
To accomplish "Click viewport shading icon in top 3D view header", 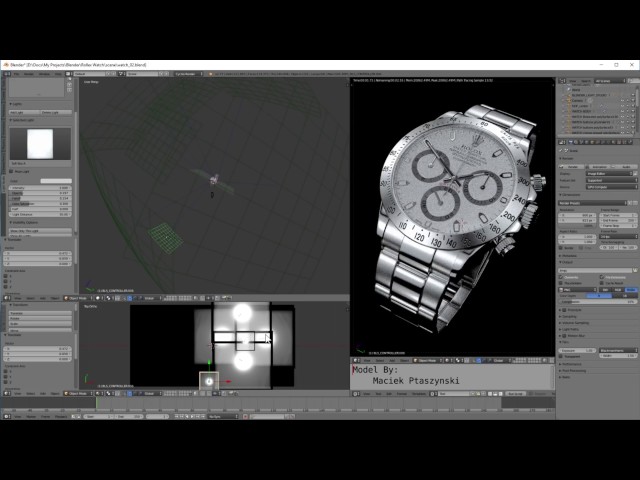I will (x=98, y=298).
